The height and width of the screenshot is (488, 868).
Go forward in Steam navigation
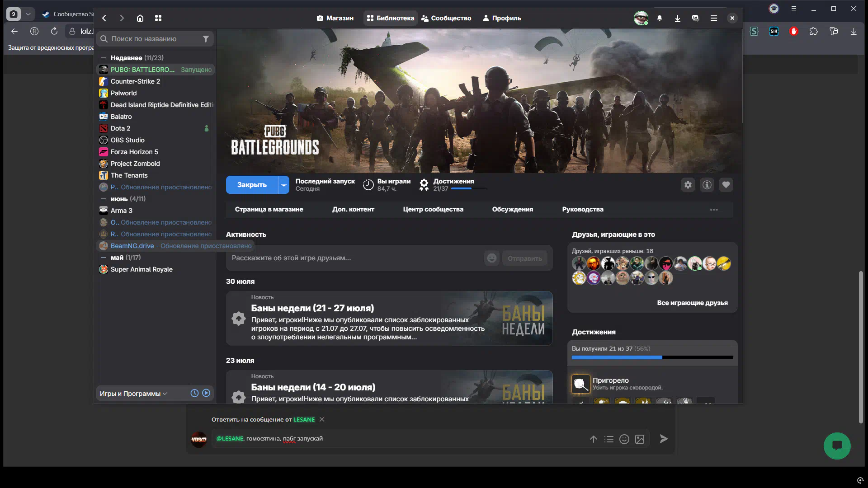coord(122,18)
